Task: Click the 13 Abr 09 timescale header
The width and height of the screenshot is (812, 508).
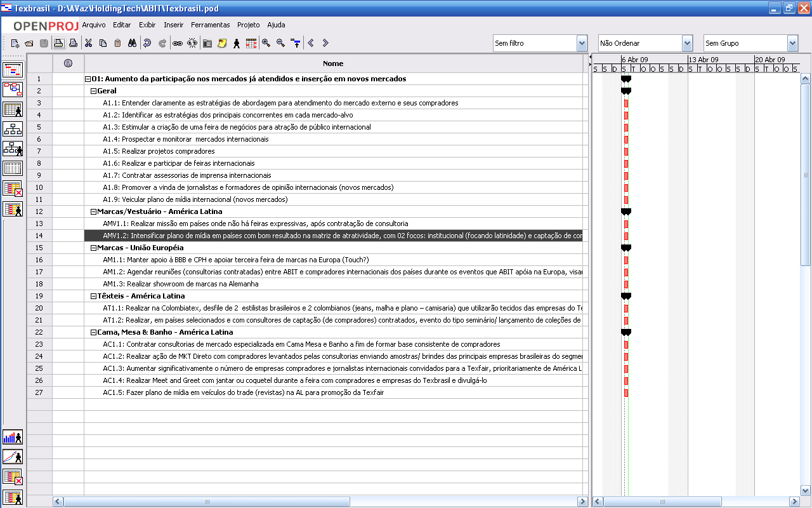Action: (x=721, y=60)
